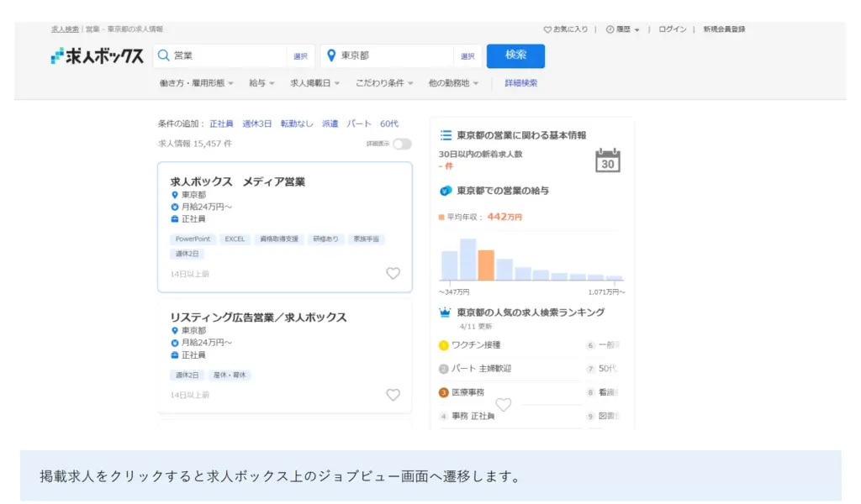Click the rank 1 badge beside ワクチン接種
This screenshot has height=504, width=861.
pyautogui.click(x=444, y=345)
